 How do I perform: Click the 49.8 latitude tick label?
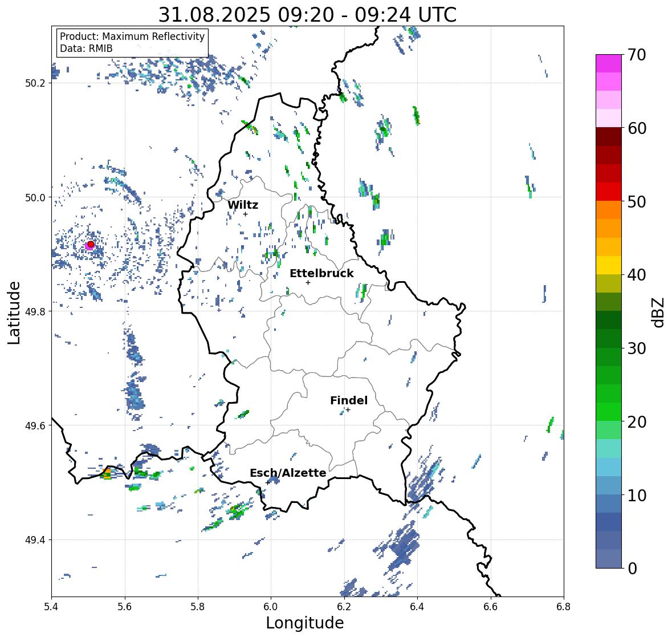click(x=35, y=311)
